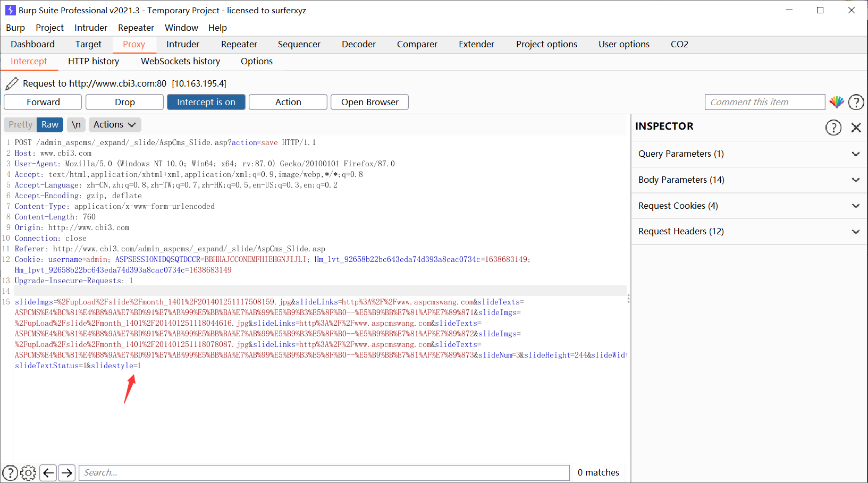Open the Project options tab
868x483 pixels.
tap(546, 44)
